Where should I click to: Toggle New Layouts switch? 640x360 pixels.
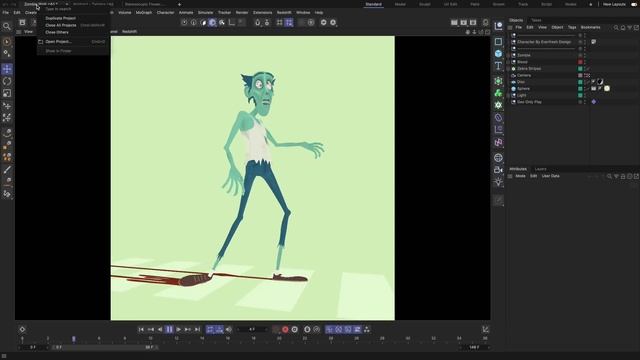pos(633,4)
